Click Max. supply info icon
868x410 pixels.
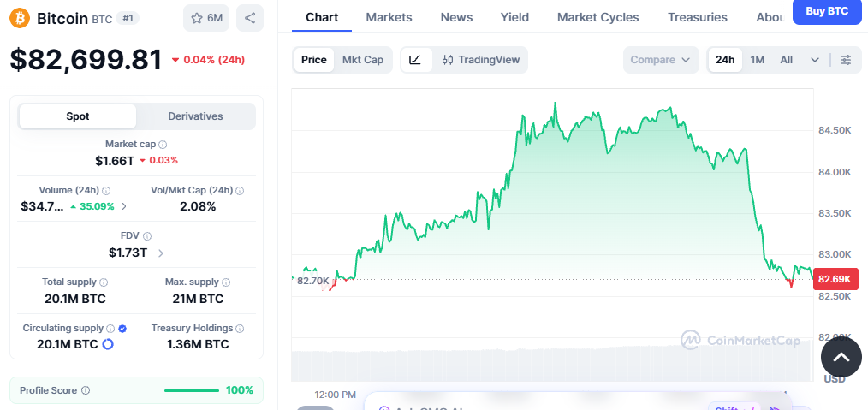point(226,282)
